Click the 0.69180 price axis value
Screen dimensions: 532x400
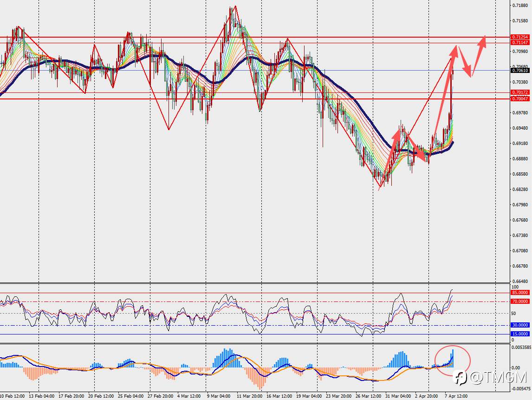coord(520,143)
